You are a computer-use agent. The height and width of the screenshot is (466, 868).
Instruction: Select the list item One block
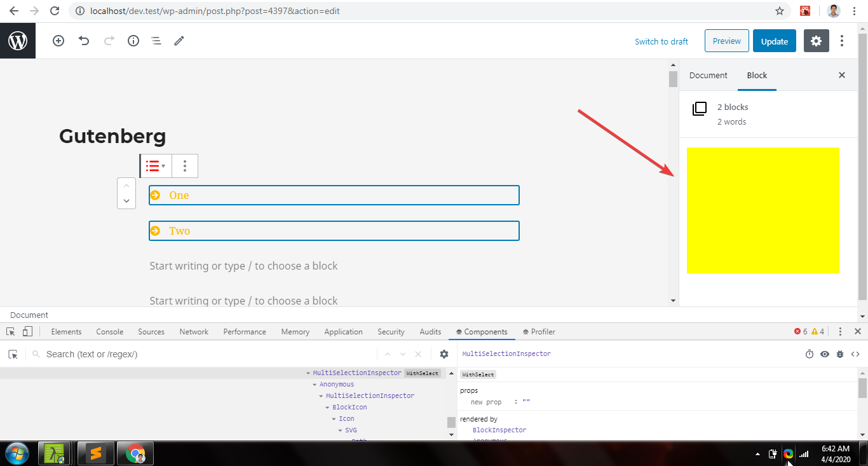pyautogui.click(x=334, y=195)
